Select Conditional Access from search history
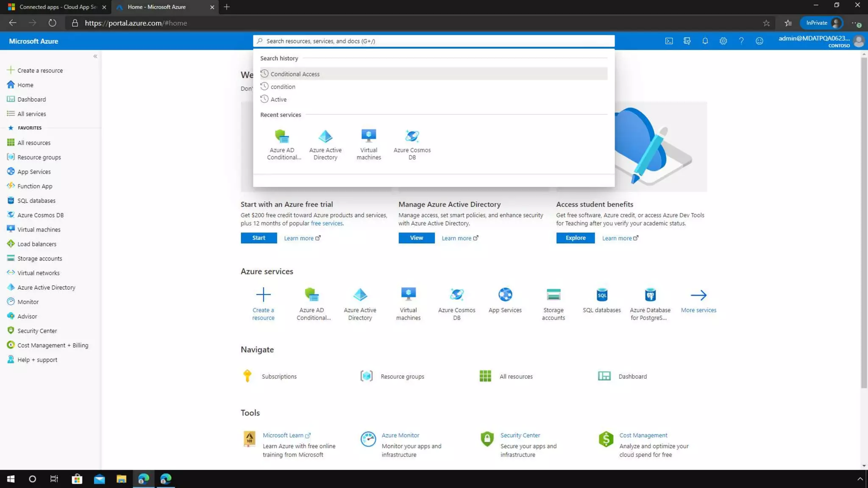The width and height of the screenshot is (868, 488). click(x=295, y=74)
